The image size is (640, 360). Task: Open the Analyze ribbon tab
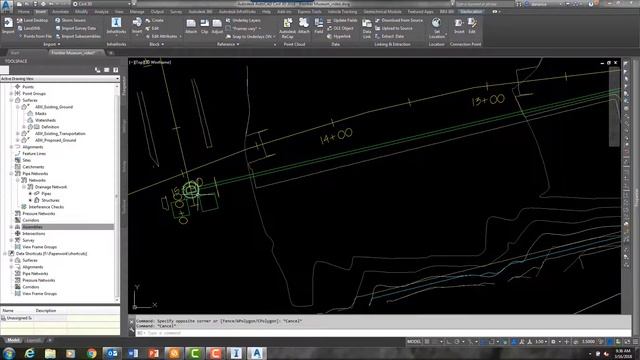point(101,12)
